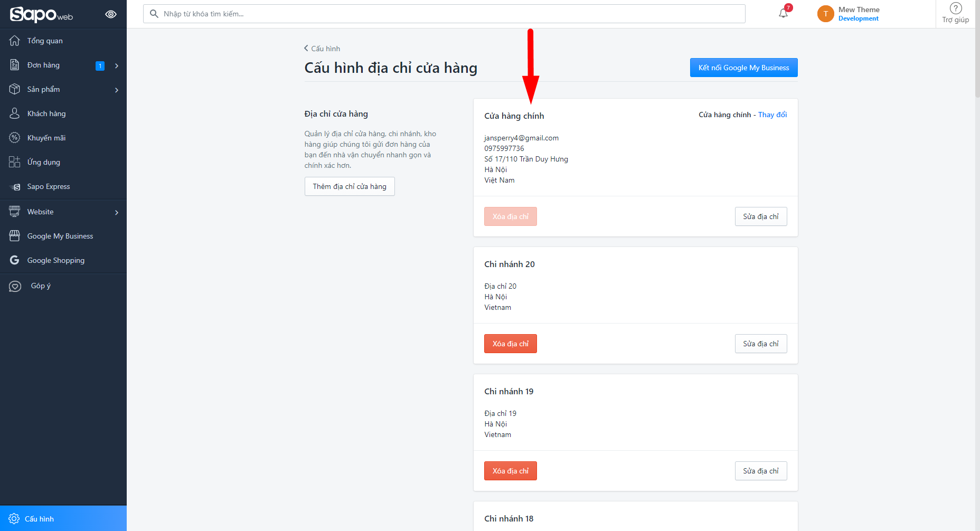Open Sapo Express menu item
This screenshot has height=531, width=980.
(x=49, y=186)
